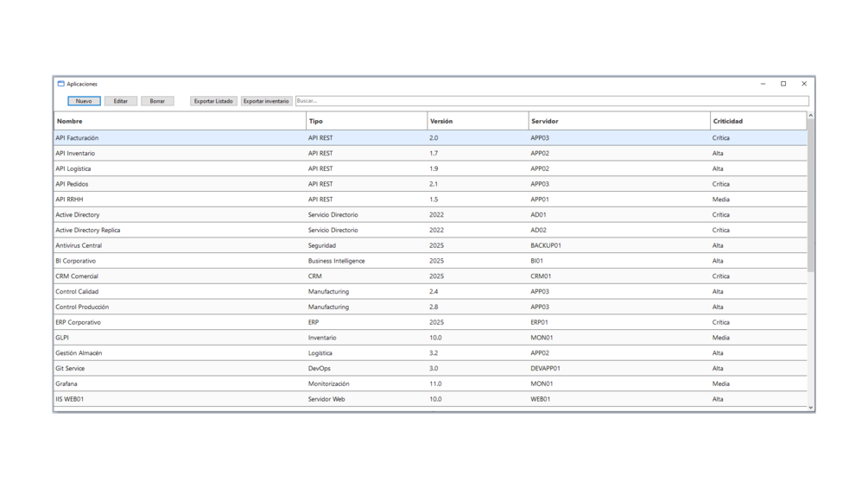Maximize the Aplicaciones window
This screenshot has width=868, height=488.
(783, 84)
